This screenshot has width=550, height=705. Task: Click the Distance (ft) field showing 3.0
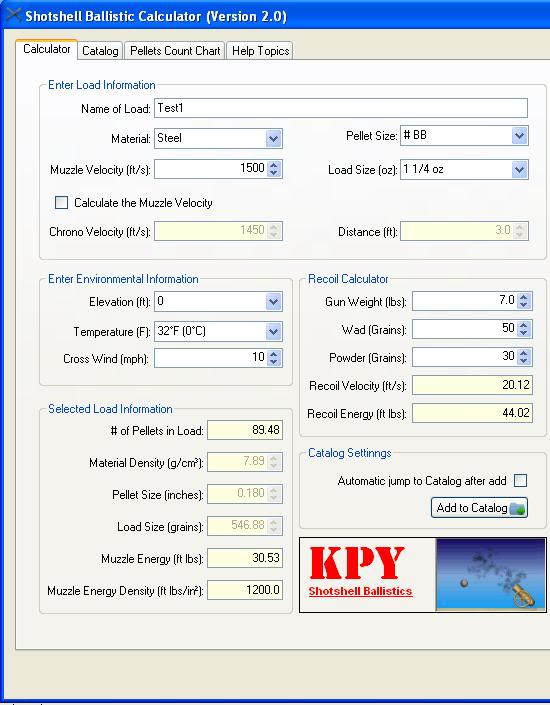464,231
